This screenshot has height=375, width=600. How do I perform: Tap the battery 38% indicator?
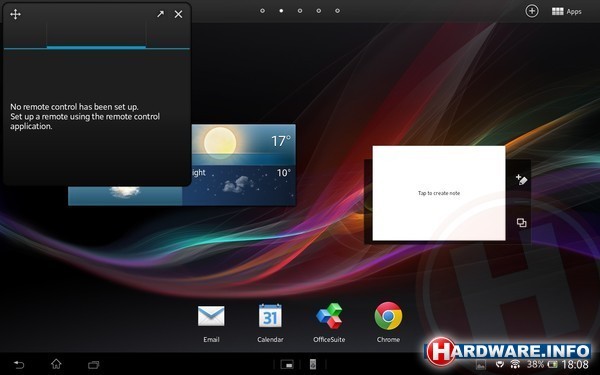click(x=542, y=364)
